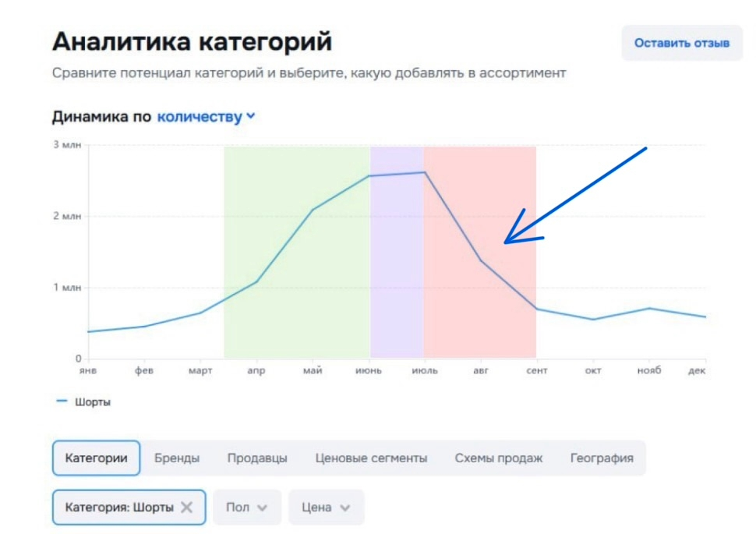The width and height of the screenshot is (756, 534).
Task: Switch to the 'Продавцы' tab
Action: (x=257, y=458)
